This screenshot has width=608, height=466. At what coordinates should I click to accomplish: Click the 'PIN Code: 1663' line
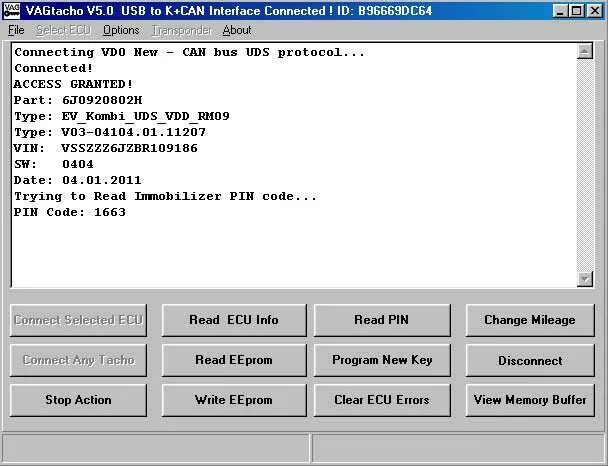click(x=70, y=212)
